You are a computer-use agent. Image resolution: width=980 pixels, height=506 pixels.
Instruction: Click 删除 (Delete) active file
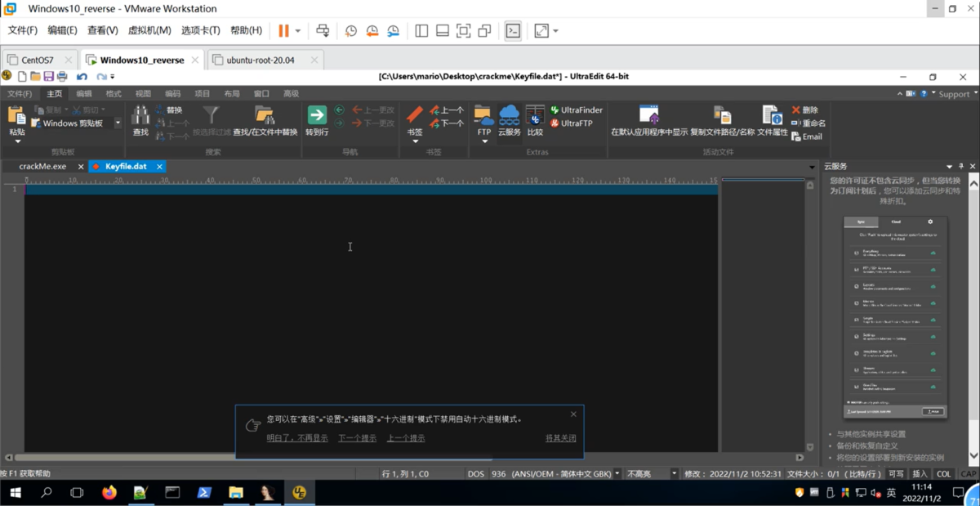804,110
